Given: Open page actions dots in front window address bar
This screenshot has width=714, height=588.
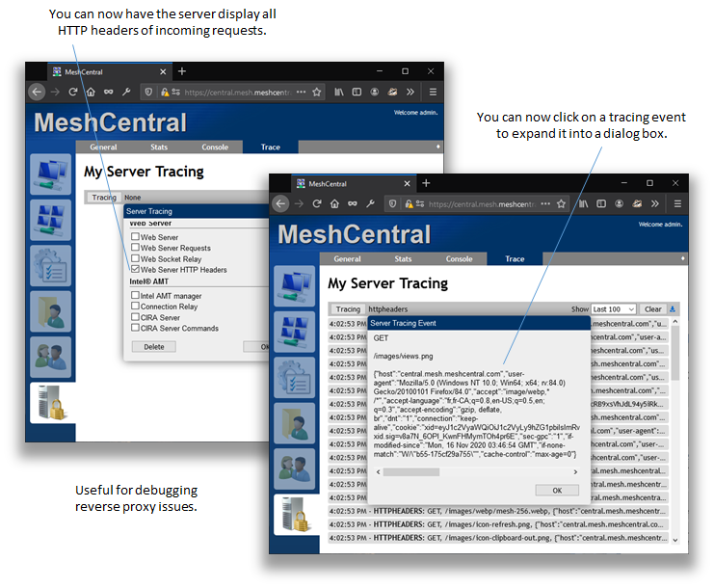Looking at the screenshot, I should tap(545, 203).
